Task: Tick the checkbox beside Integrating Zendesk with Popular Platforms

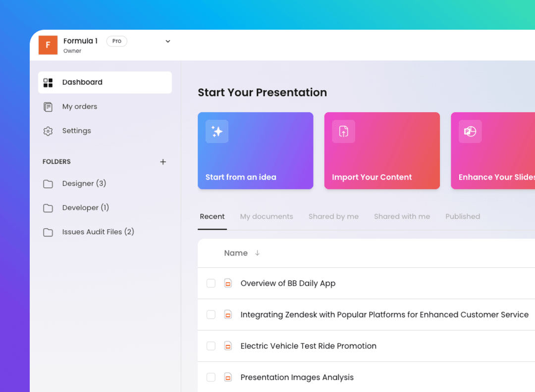Action: [x=211, y=314]
